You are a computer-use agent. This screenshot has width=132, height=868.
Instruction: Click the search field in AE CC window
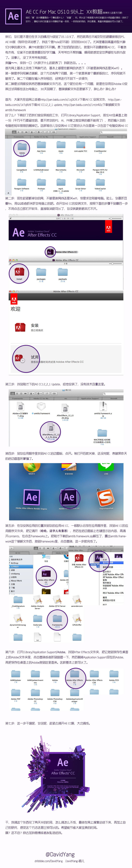coord(113,394)
